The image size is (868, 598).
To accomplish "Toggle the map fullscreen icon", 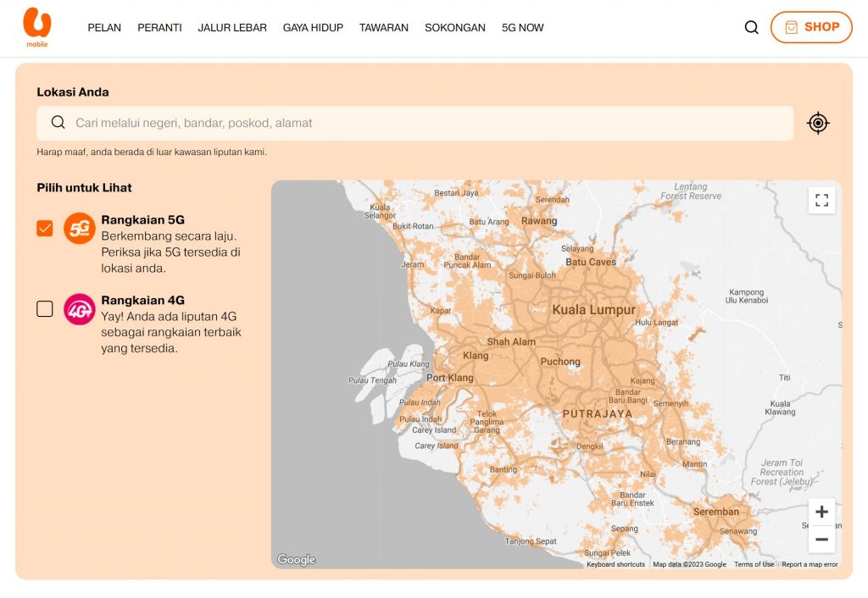I will pos(821,200).
